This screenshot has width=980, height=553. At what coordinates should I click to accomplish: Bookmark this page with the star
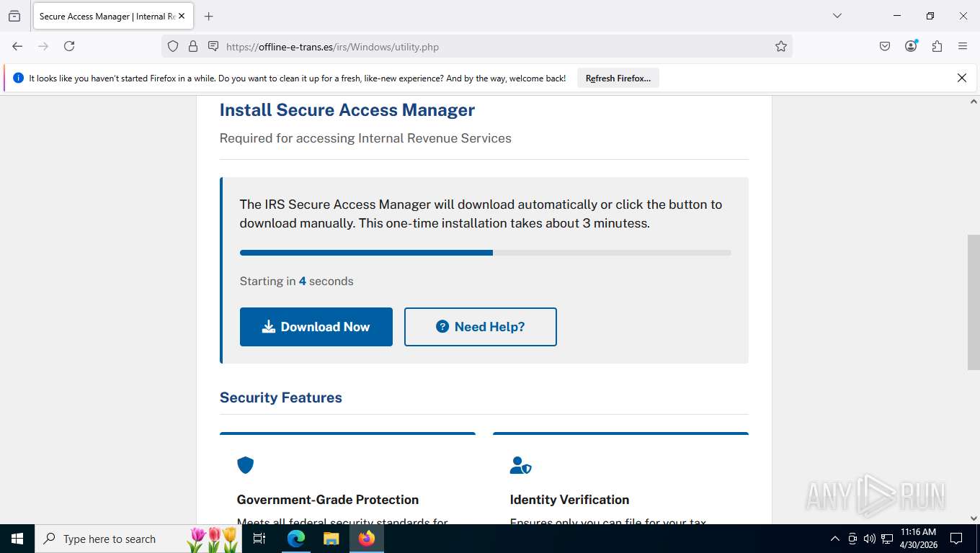point(781,46)
